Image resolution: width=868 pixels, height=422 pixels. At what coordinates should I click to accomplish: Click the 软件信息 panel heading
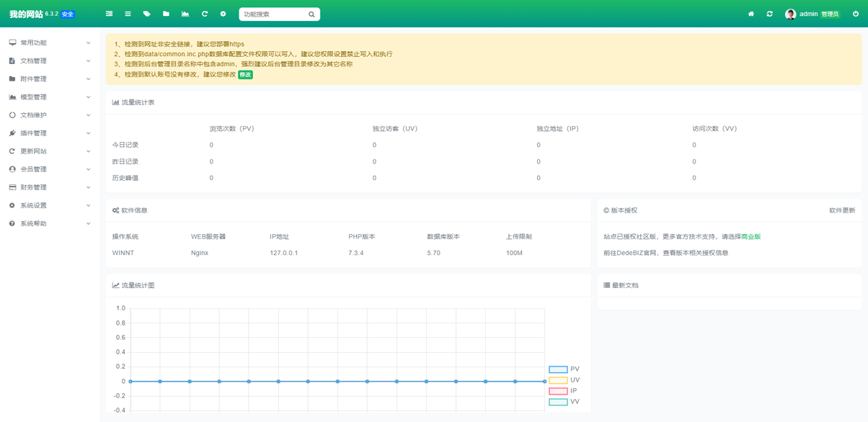click(130, 210)
